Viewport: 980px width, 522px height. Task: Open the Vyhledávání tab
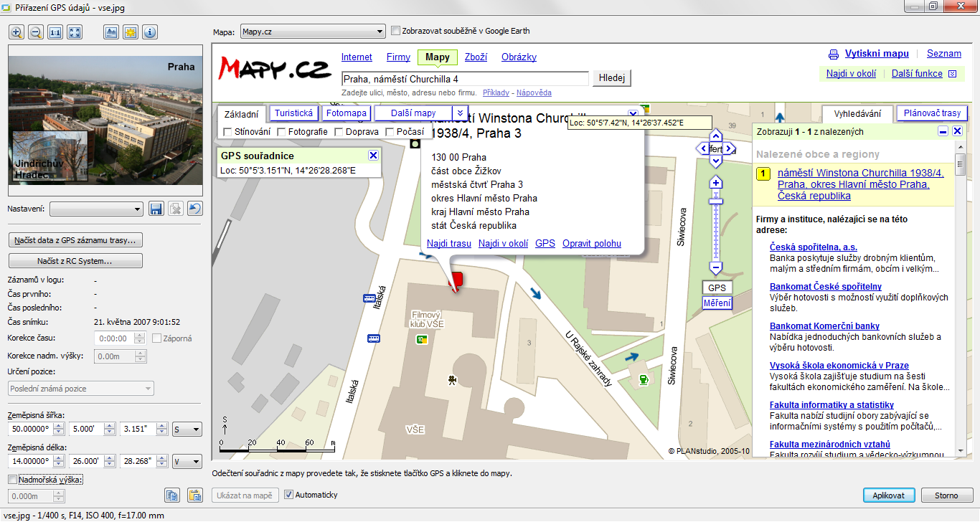click(x=857, y=114)
